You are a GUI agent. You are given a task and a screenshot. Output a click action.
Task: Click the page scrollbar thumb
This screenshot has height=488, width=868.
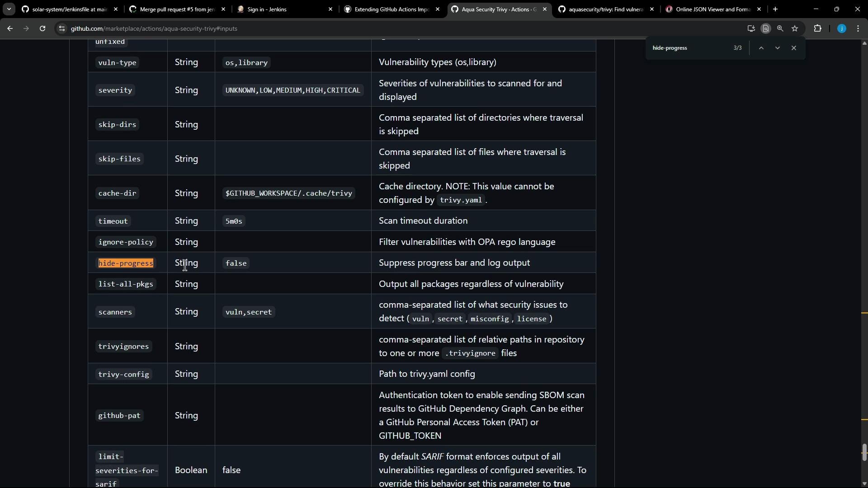click(x=864, y=452)
